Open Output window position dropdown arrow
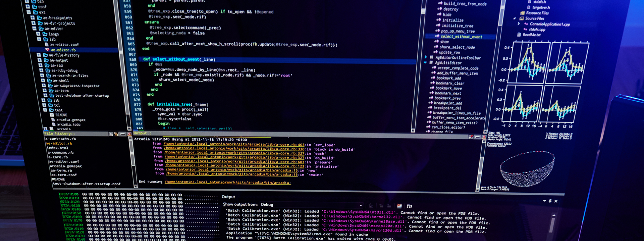The width and height of the screenshot is (644, 241). [x=544, y=201]
